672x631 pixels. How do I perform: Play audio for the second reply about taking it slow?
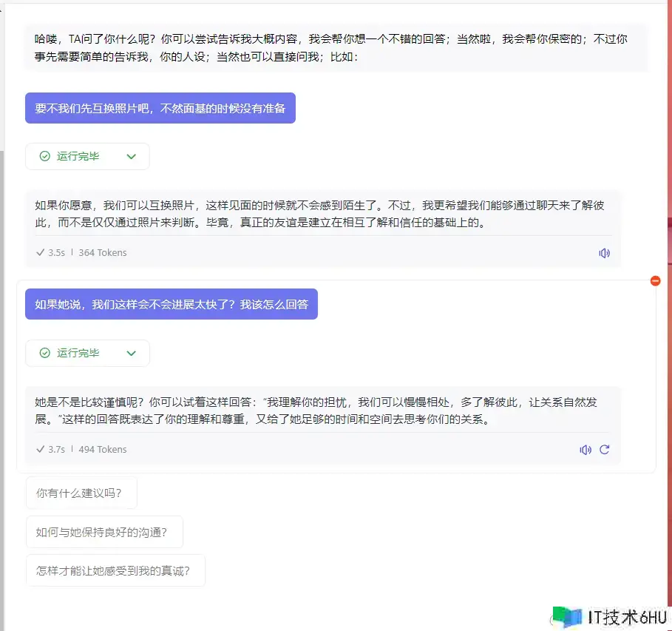[x=586, y=450]
